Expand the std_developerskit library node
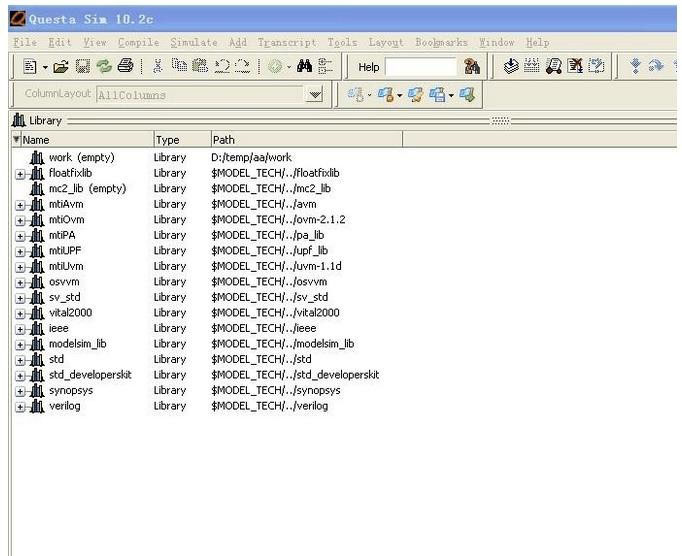 tap(20, 376)
